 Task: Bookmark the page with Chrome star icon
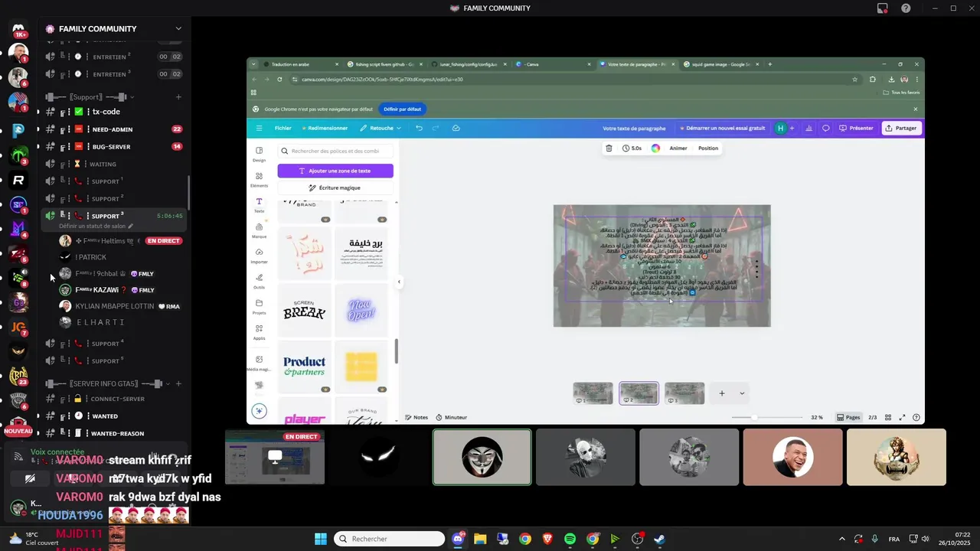(x=855, y=79)
